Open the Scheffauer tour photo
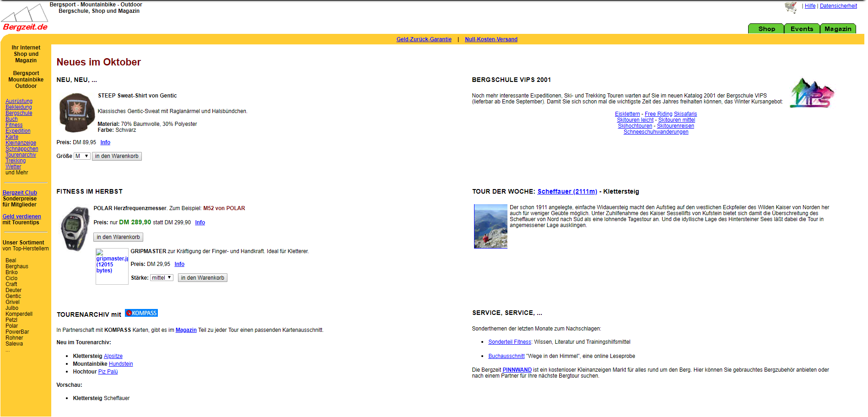This screenshot has width=868, height=417. click(x=491, y=226)
